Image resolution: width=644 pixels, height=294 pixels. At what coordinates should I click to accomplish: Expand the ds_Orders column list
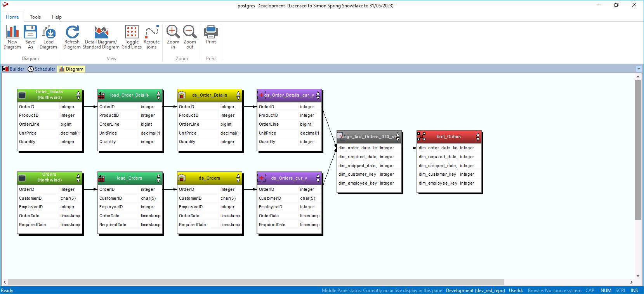[x=238, y=178]
